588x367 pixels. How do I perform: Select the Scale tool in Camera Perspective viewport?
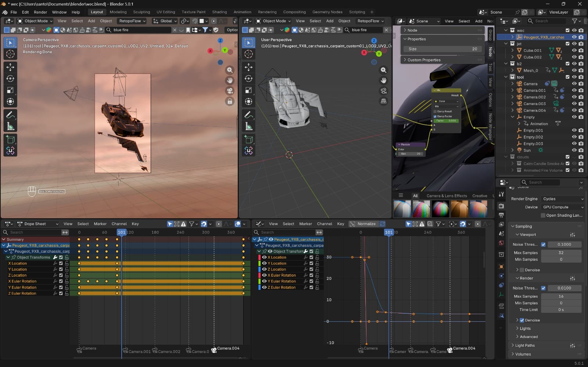(x=10, y=90)
